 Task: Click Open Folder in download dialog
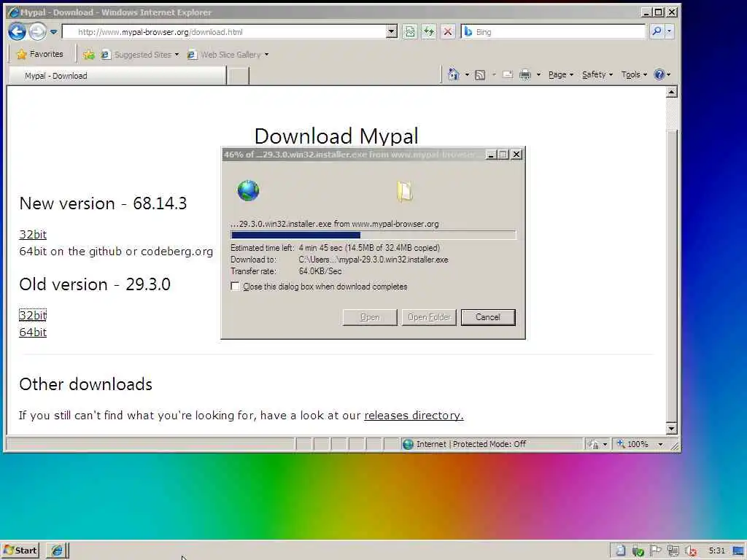[x=429, y=317]
